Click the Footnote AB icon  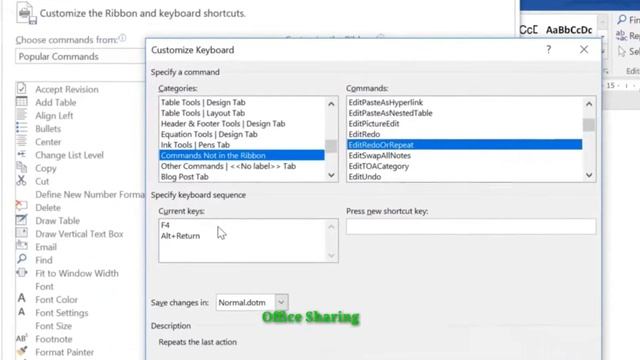[22, 338]
